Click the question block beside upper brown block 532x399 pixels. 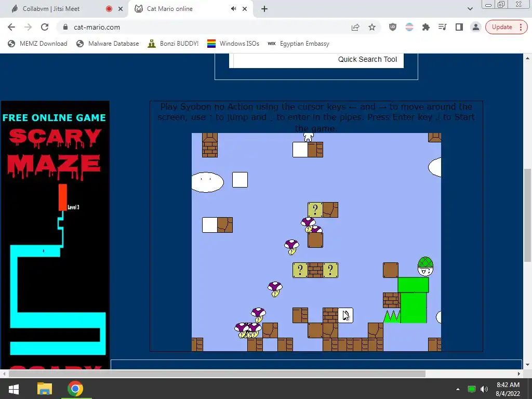(315, 210)
